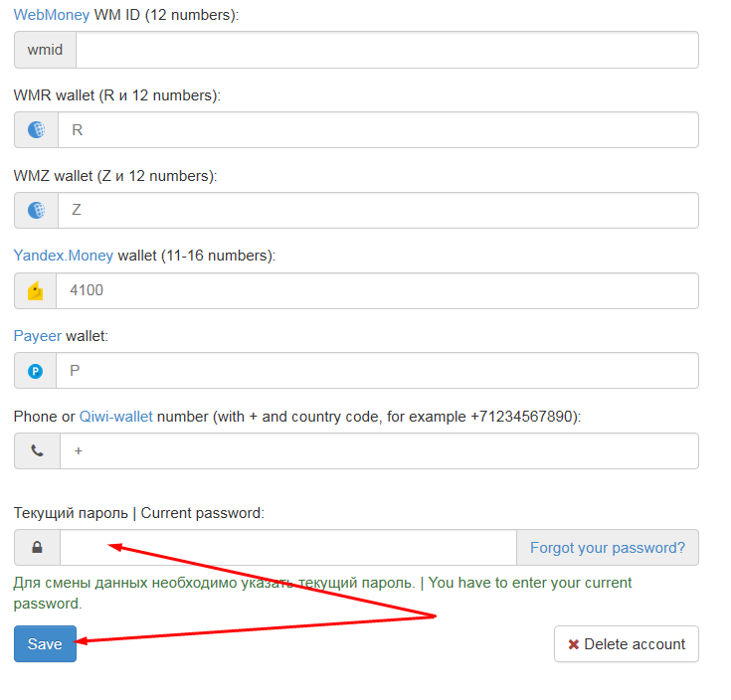Focus the WMZ wallet input field
This screenshot has width=731, height=700.
(x=378, y=211)
